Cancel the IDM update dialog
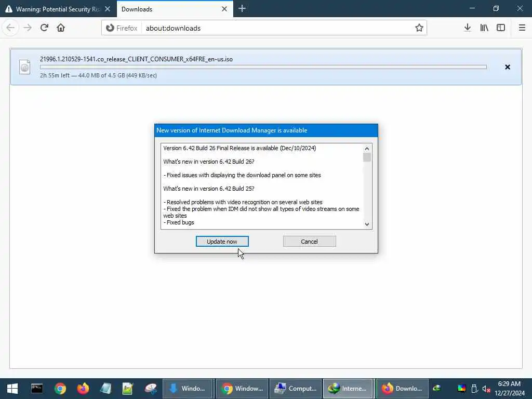The image size is (532, 399). 310,242
